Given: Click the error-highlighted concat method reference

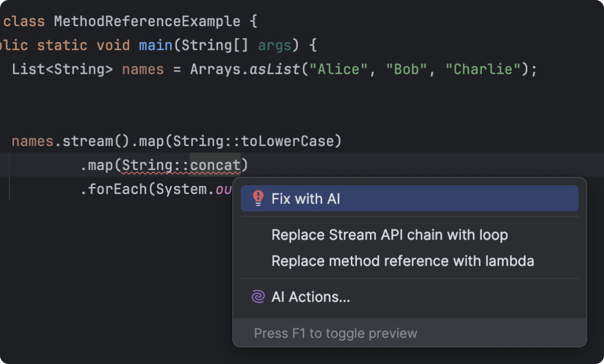Looking at the screenshot, I should click(x=215, y=165).
